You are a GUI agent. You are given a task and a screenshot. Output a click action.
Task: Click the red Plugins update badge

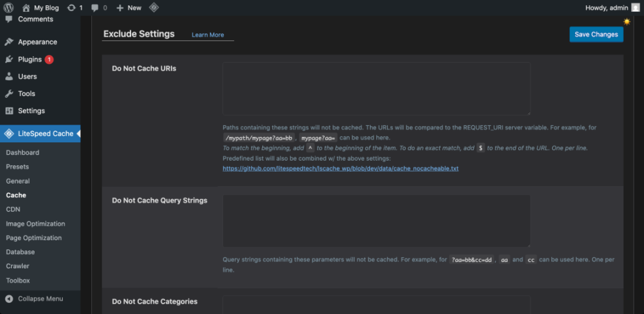pyautogui.click(x=49, y=59)
